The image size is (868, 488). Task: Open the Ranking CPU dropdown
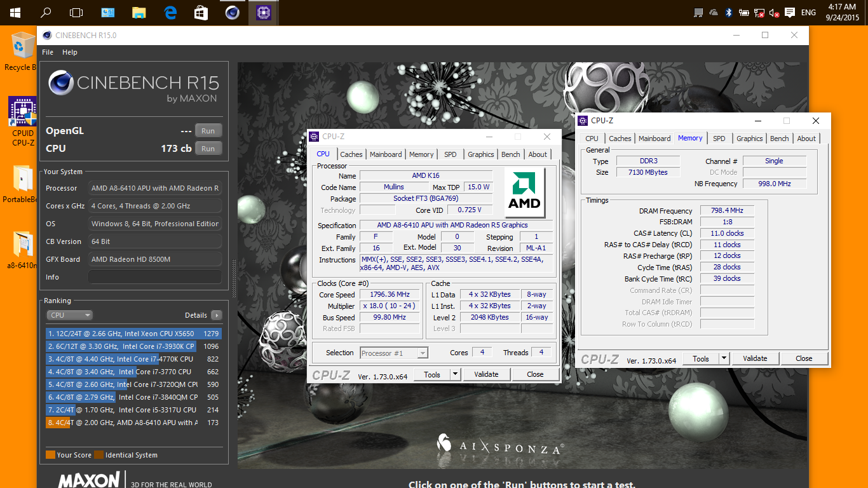(69, 315)
